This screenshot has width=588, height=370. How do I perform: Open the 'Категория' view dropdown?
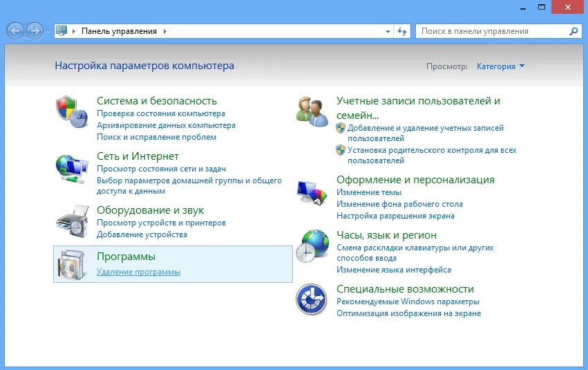[500, 66]
